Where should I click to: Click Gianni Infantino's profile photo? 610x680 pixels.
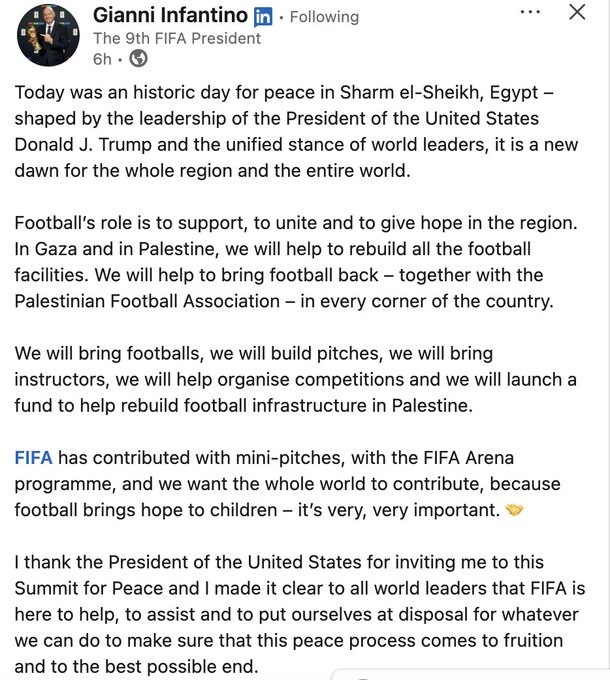coord(46,39)
